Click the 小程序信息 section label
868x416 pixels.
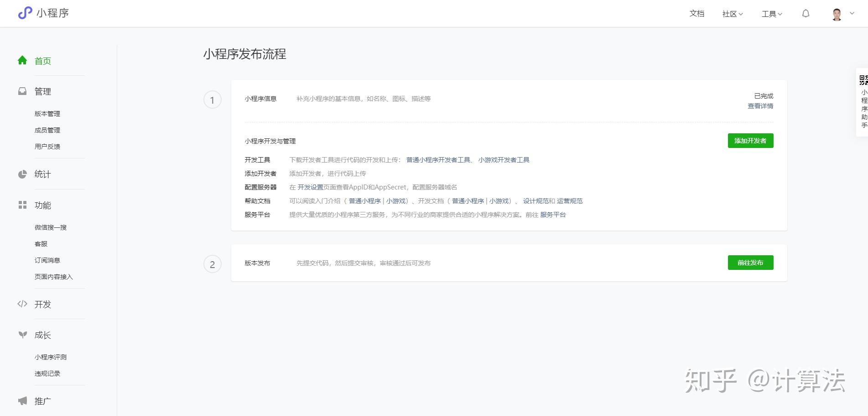(260, 99)
